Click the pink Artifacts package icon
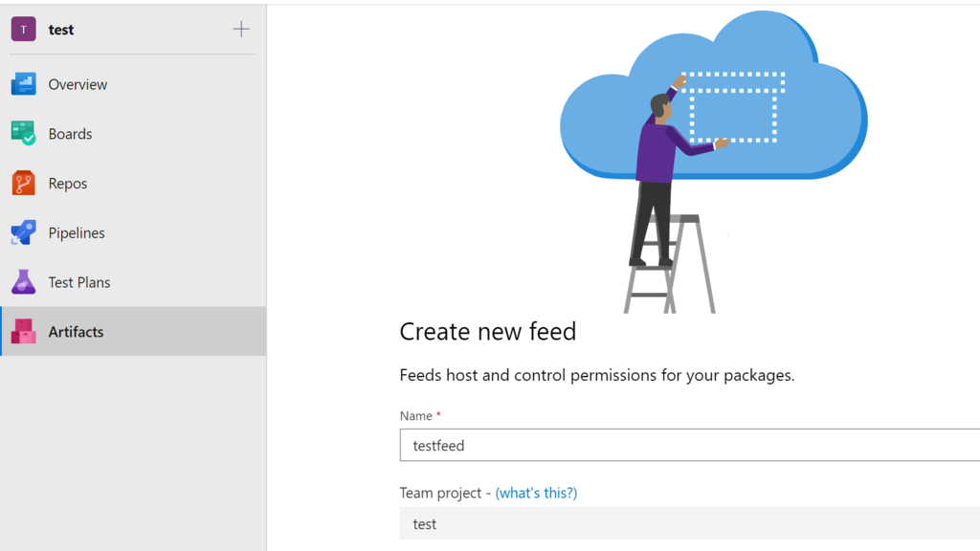 click(23, 332)
